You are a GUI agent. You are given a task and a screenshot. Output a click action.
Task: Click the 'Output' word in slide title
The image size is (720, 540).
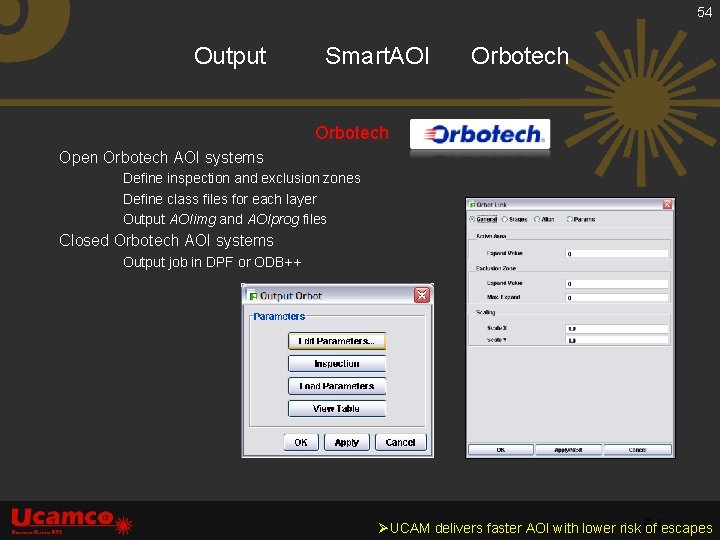(230, 56)
